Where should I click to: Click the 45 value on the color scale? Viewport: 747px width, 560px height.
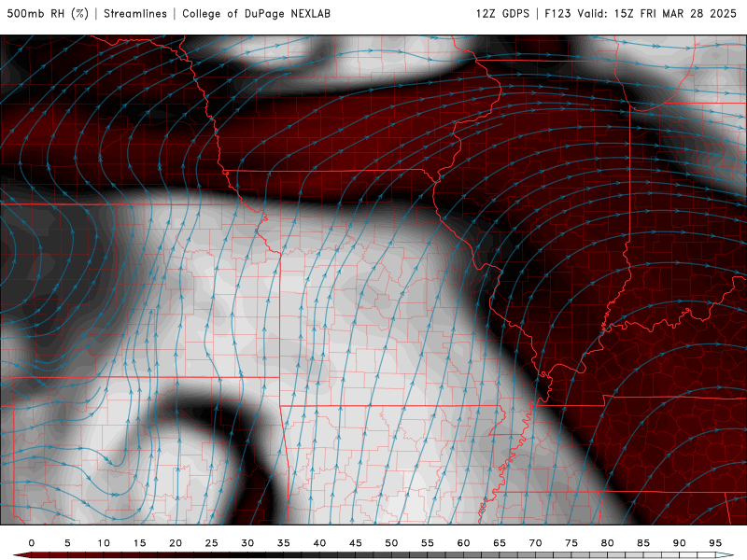coord(356,543)
